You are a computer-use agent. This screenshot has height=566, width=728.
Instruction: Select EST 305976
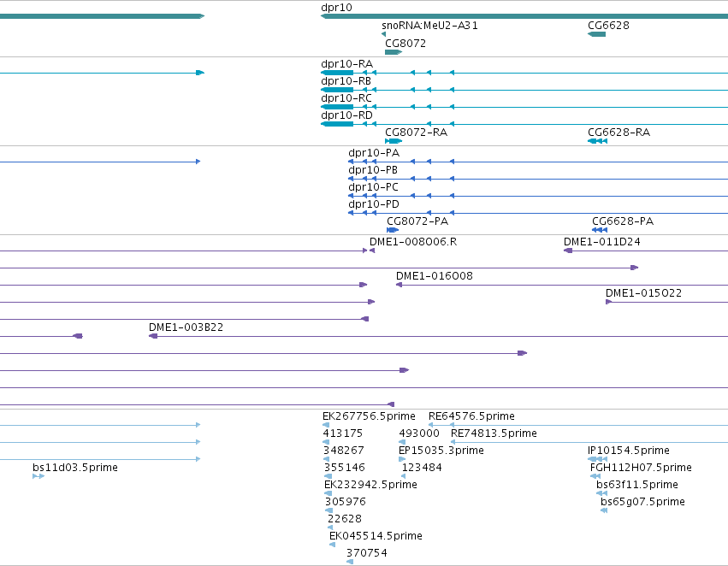click(x=346, y=503)
